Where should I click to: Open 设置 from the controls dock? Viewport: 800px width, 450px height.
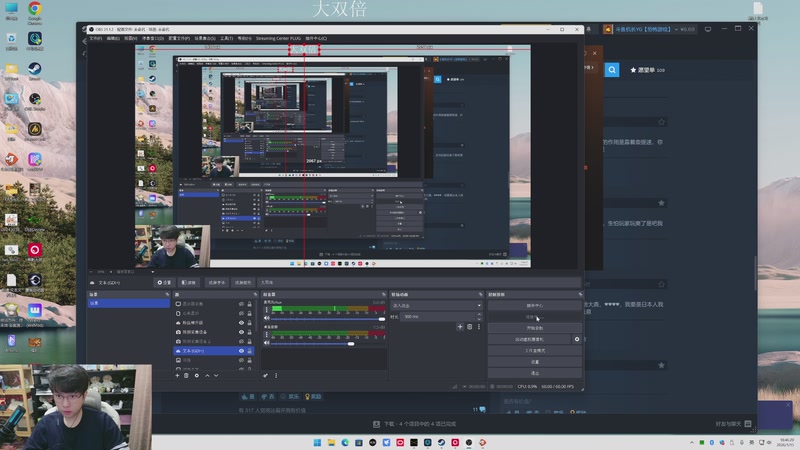[535, 362]
